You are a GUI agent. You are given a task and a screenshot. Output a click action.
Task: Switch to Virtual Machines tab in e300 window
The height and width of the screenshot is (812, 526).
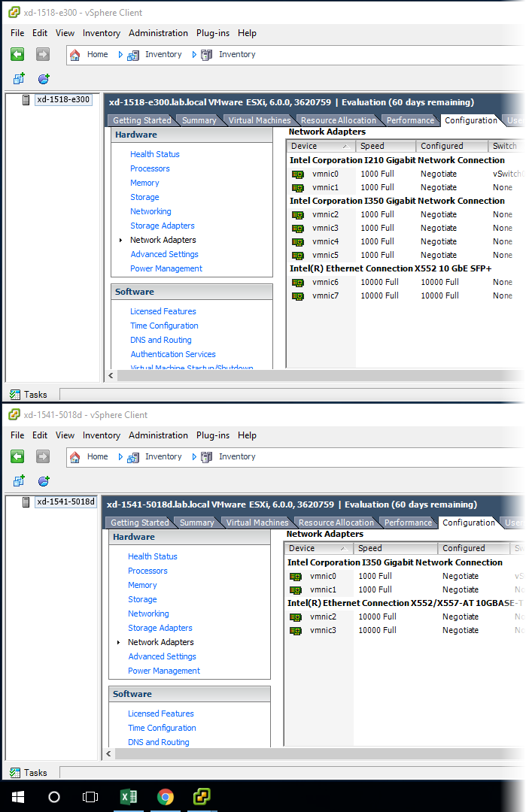click(260, 120)
